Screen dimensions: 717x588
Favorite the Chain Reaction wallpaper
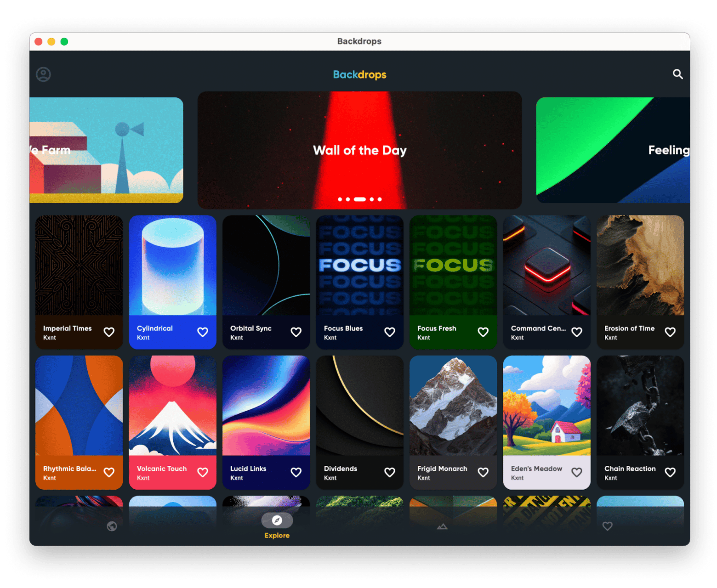coord(670,472)
